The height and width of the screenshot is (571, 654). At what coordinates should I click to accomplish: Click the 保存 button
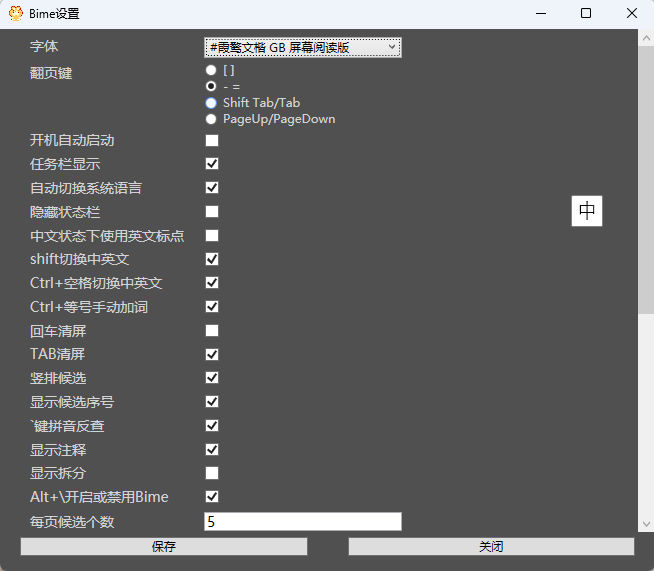click(164, 547)
